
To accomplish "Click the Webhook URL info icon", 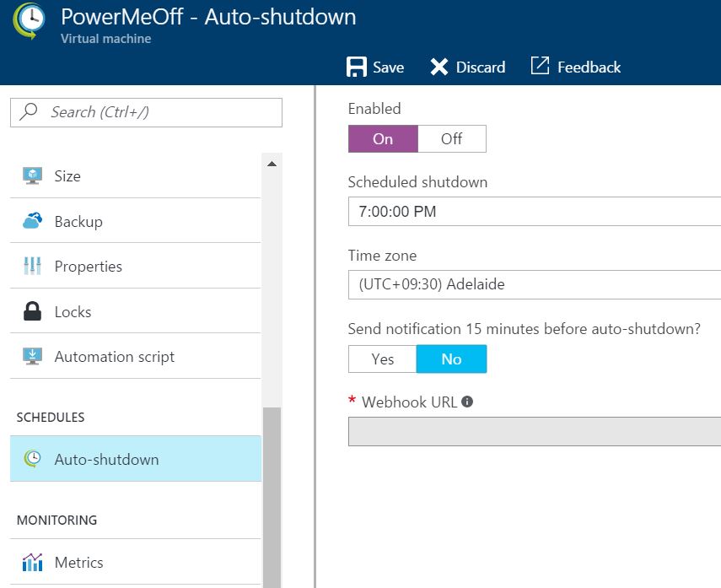I will [467, 402].
